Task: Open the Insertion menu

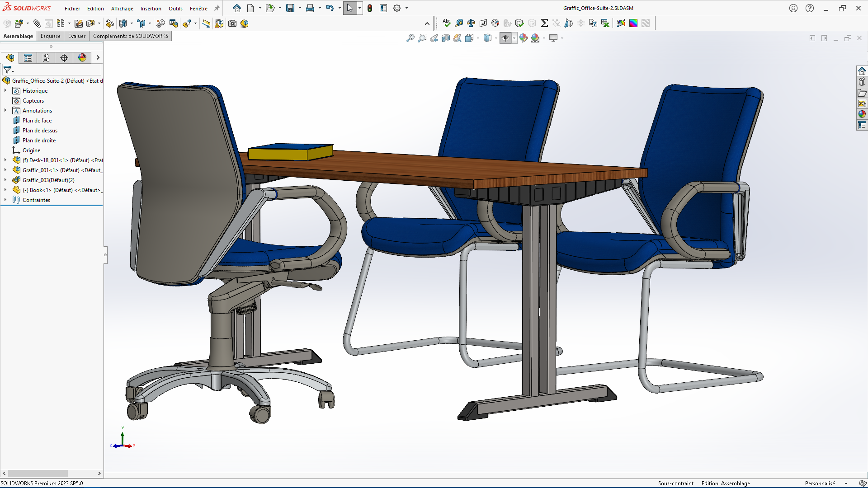Action: tap(151, 9)
